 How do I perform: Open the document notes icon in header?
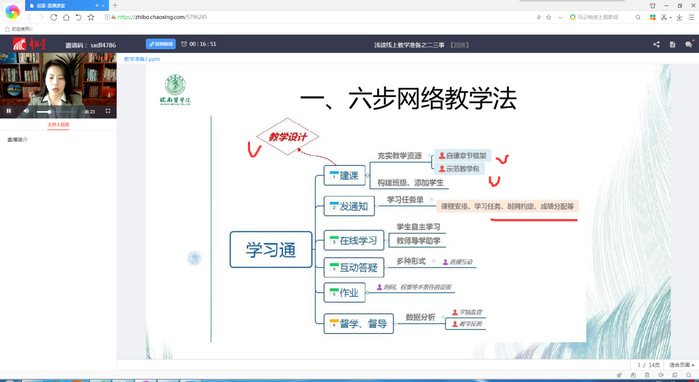(673, 45)
